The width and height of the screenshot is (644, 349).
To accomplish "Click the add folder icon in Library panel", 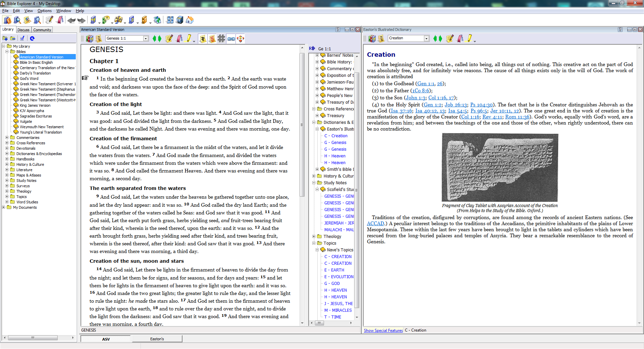I will (5, 39).
